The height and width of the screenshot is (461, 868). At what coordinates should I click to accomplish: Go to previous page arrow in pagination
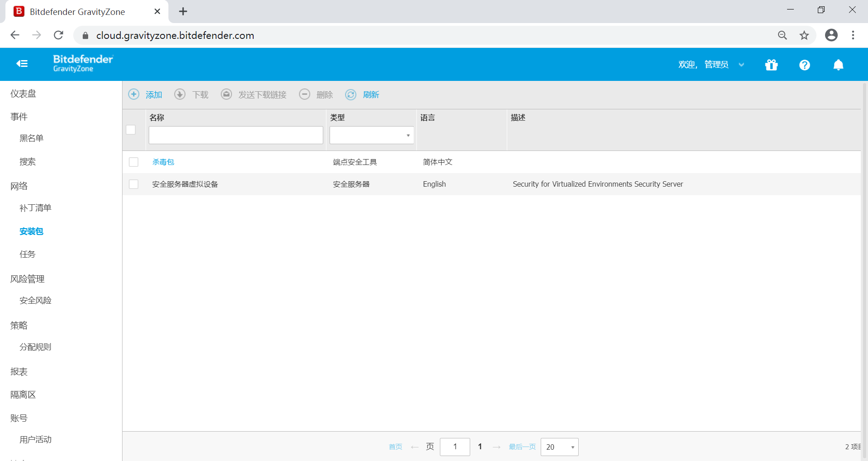point(415,447)
